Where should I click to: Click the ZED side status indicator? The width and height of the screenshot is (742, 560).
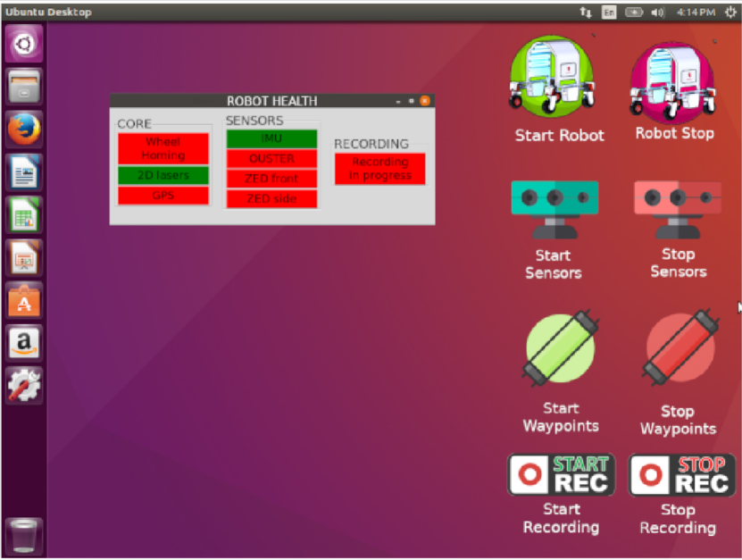pos(271,199)
